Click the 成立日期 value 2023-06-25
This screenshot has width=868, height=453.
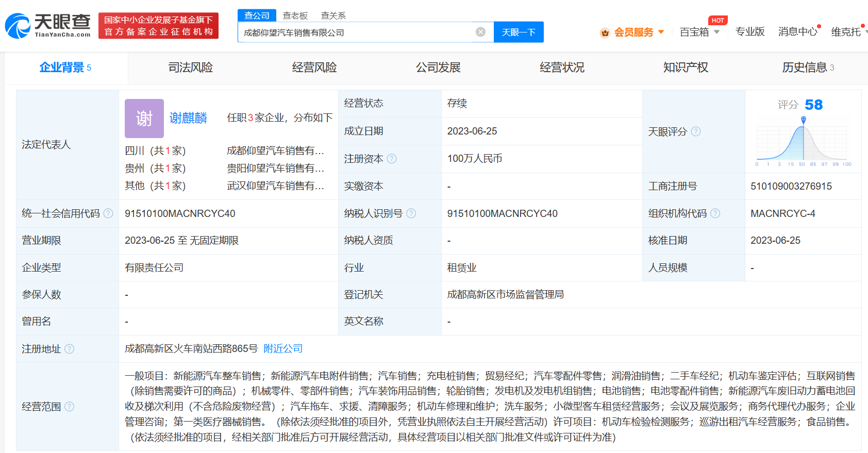click(x=472, y=131)
